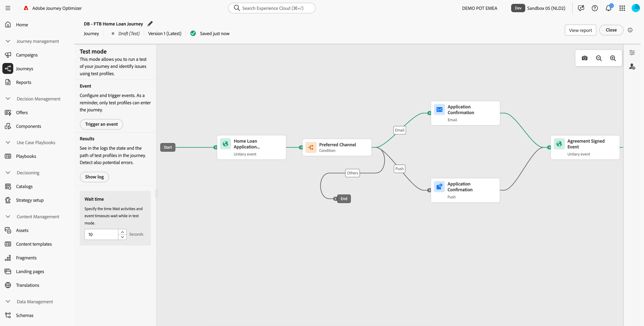Open the notifications bell

click(x=608, y=8)
